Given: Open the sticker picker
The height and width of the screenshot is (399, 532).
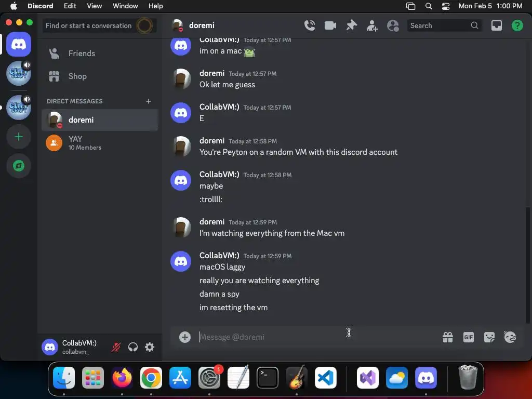Looking at the screenshot, I should click(x=489, y=337).
